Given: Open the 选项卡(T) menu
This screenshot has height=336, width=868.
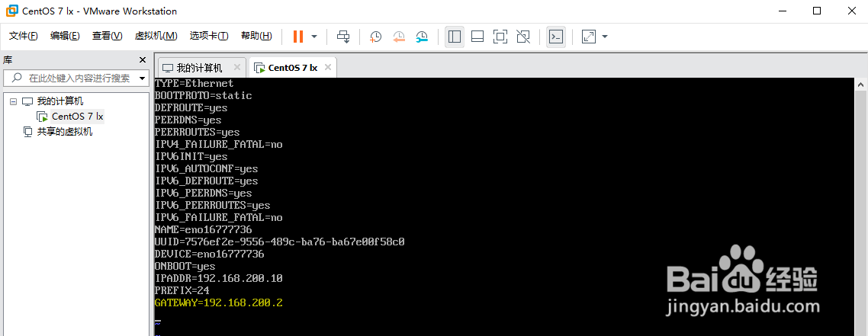Looking at the screenshot, I should (209, 36).
